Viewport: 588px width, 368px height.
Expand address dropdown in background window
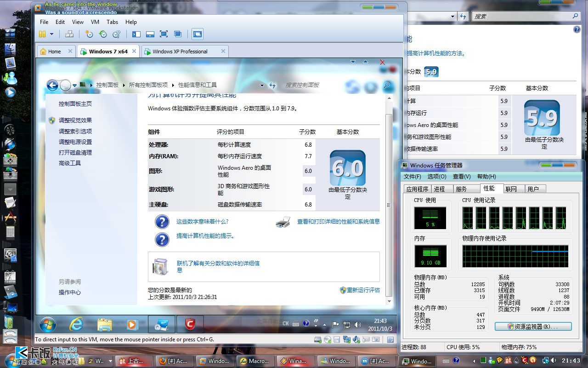click(x=452, y=17)
